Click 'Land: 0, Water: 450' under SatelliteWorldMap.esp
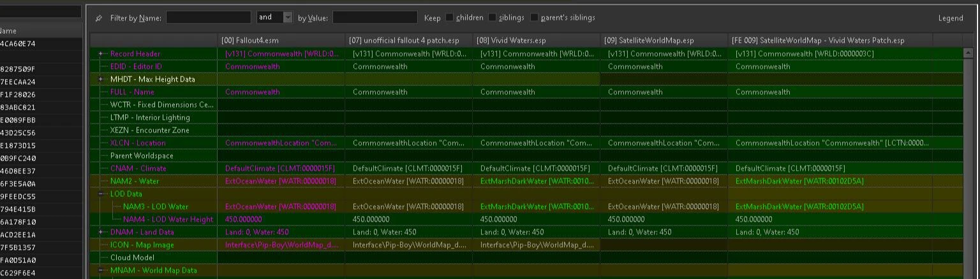 tap(664, 232)
